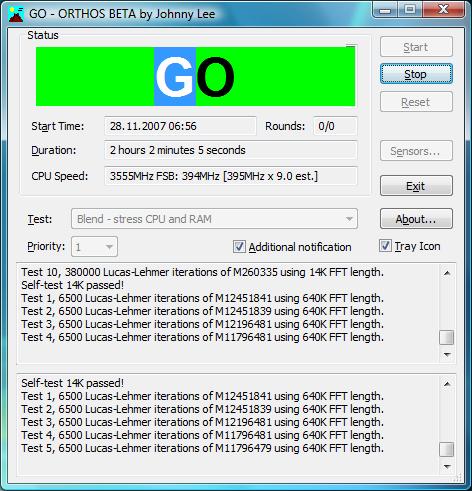The image size is (472, 491).
Task: Click down arrow of lower log scrollbar
Action: (x=447, y=466)
